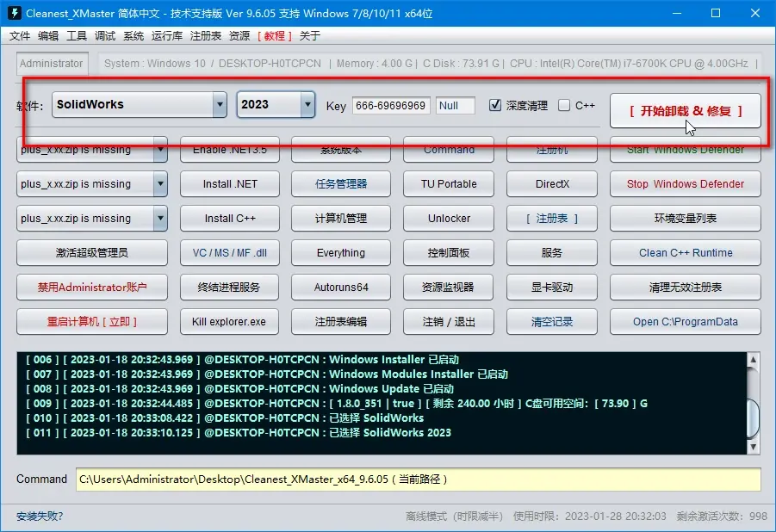Open the 服务 button

[552, 253]
